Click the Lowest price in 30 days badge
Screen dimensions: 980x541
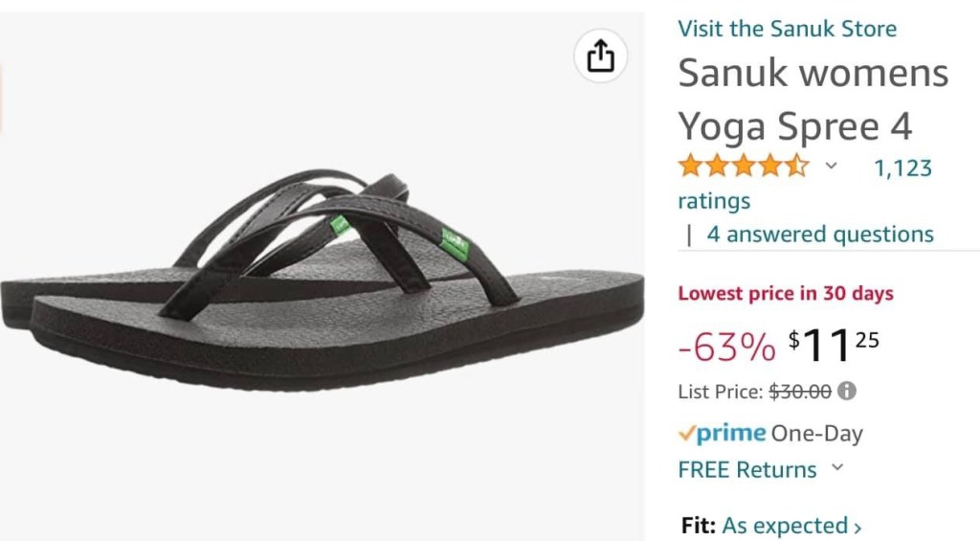[786, 293]
